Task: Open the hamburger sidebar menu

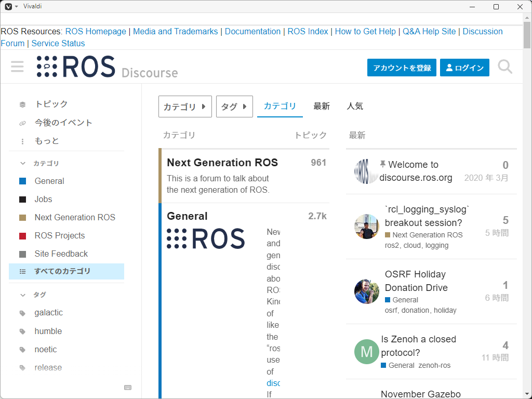Action: (17, 66)
